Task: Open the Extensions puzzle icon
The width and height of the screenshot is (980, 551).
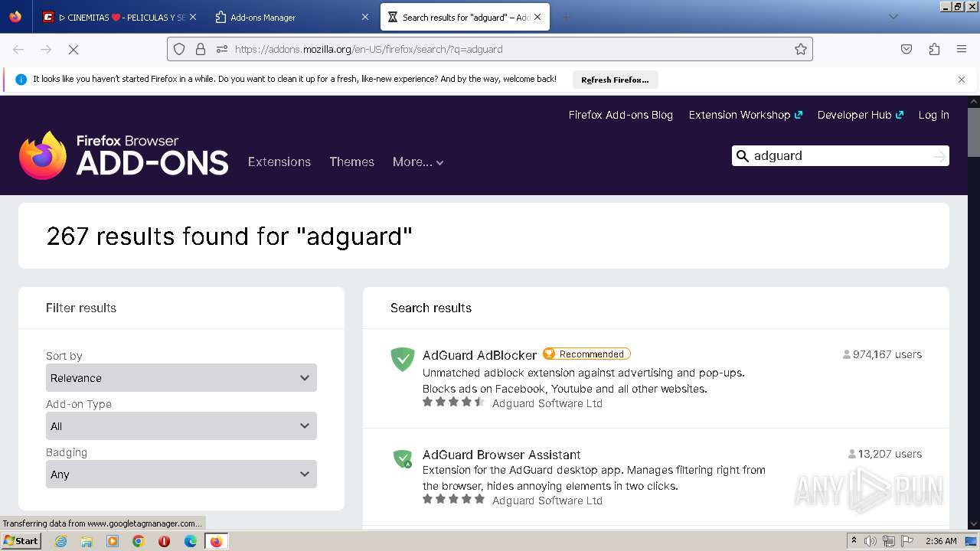Action: (934, 49)
